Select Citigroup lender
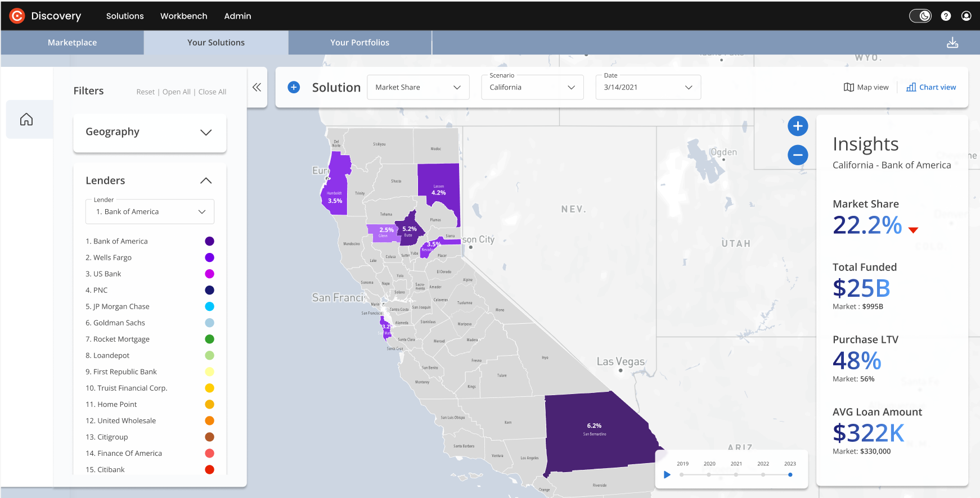The width and height of the screenshot is (980, 498). tap(107, 437)
